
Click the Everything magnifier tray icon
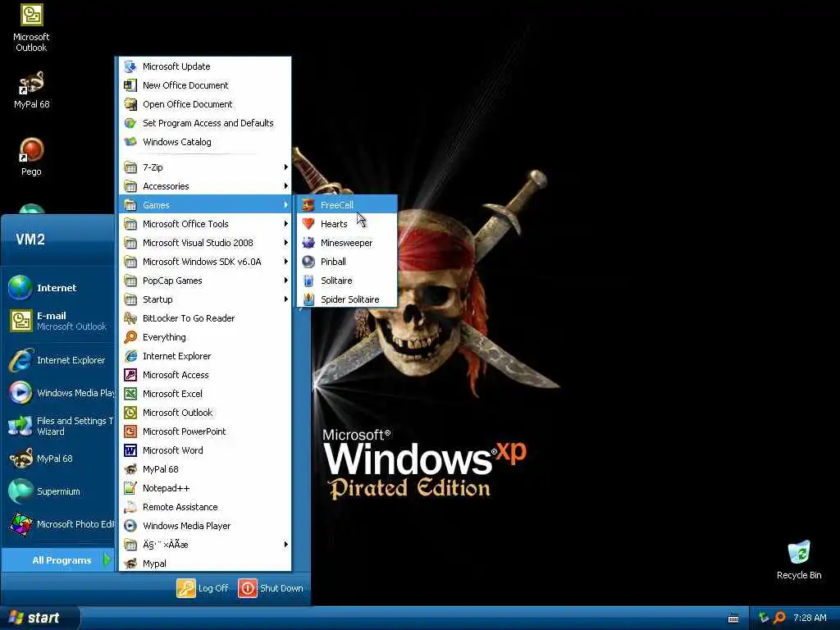tap(779, 618)
